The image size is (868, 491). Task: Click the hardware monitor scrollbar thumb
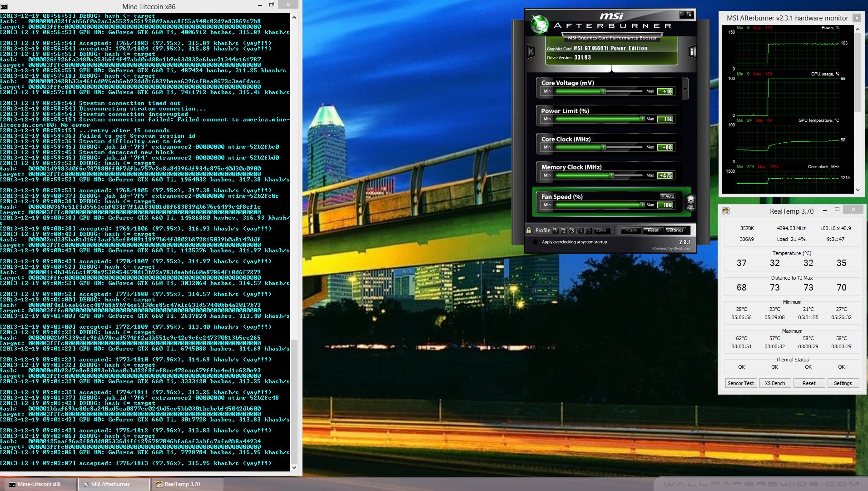pyautogui.click(x=858, y=72)
